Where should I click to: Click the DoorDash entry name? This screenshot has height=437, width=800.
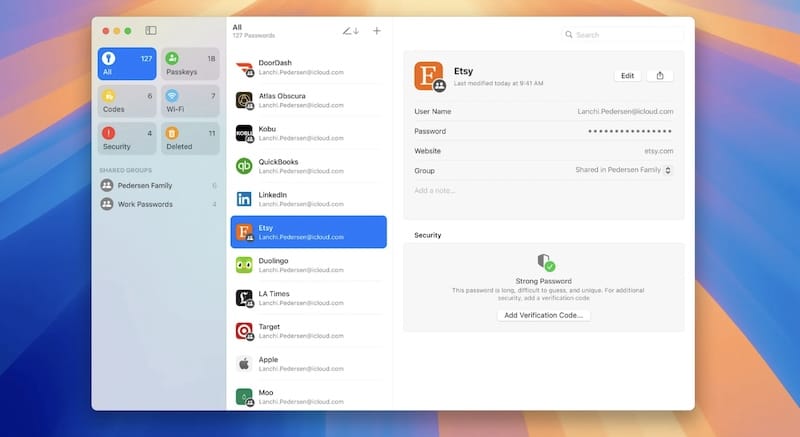coord(275,63)
